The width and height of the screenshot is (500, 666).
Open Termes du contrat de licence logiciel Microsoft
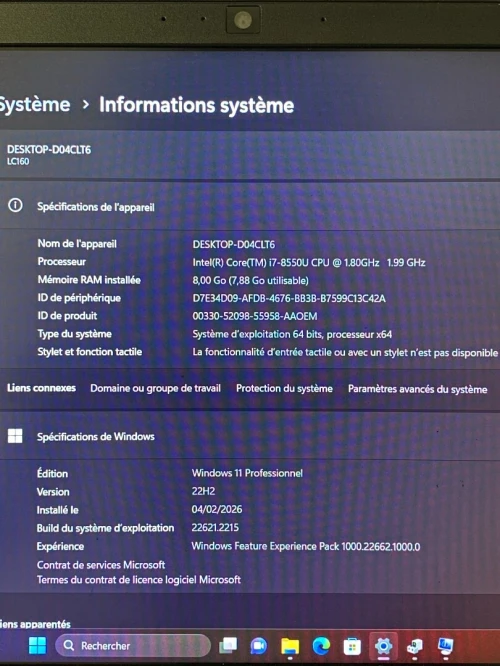click(x=138, y=579)
